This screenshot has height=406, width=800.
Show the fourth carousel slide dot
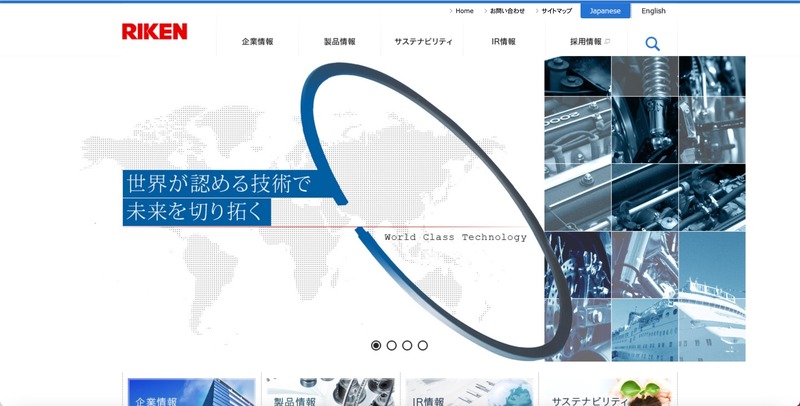pos(423,345)
